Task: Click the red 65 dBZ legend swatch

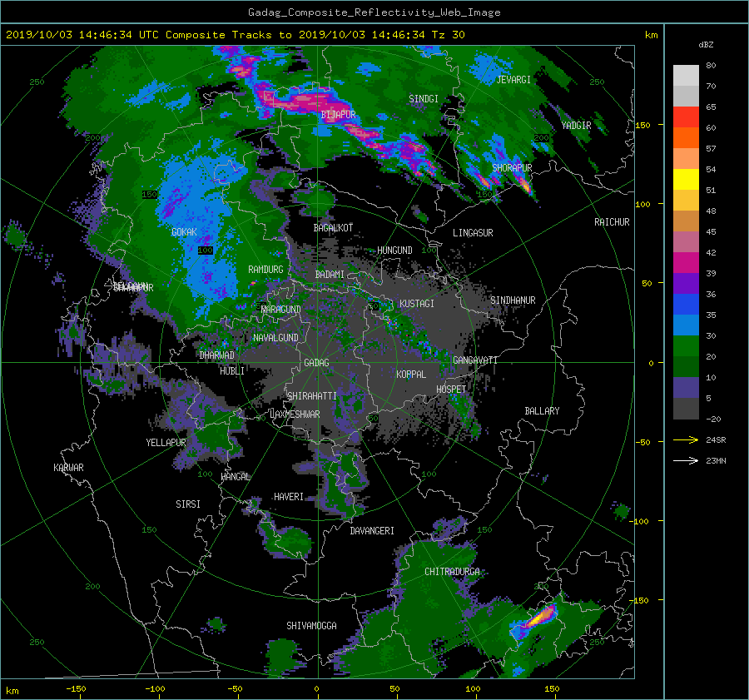Action: [686, 117]
